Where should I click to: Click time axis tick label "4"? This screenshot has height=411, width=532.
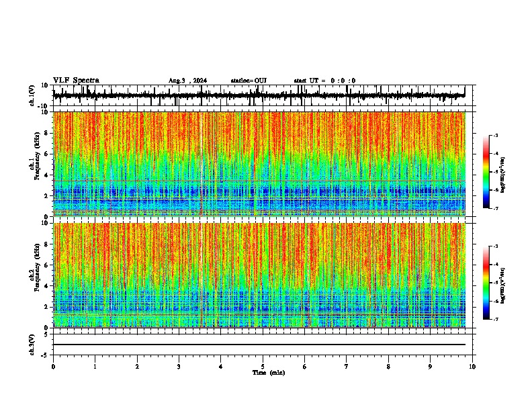pos(221,367)
